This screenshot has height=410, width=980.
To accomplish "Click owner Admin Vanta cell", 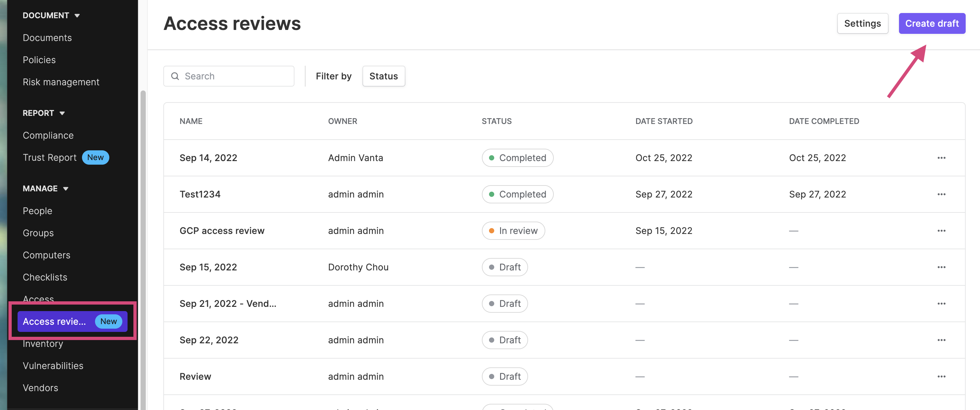I will click(356, 158).
